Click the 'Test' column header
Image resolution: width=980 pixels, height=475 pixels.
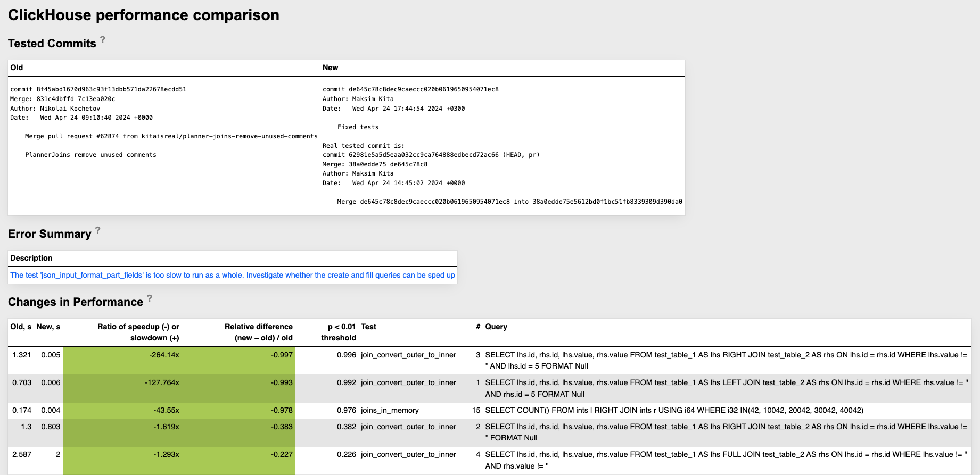point(368,327)
